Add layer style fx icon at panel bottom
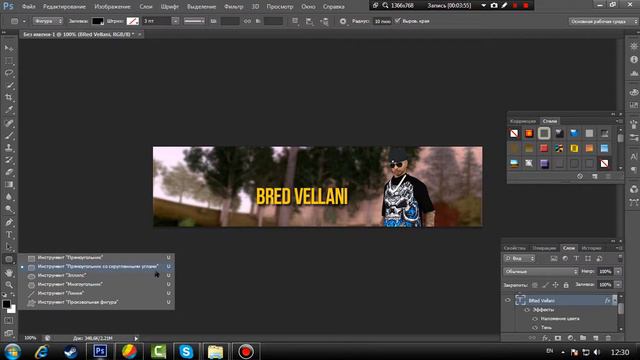640x360 pixels. (x=545, y=338)
